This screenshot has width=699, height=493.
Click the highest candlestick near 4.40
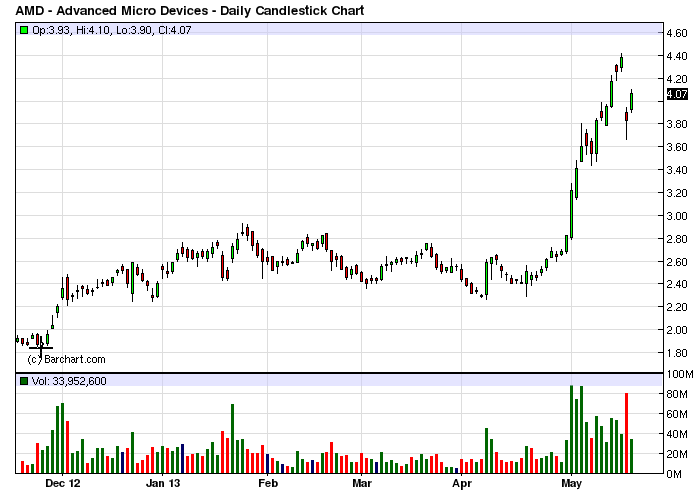point(621,62)
